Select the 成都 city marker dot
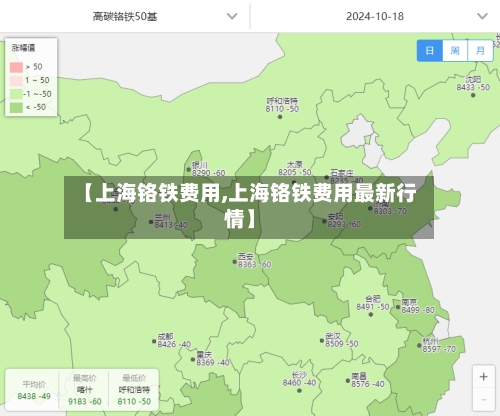500x416 pixels. coord(154,341)
